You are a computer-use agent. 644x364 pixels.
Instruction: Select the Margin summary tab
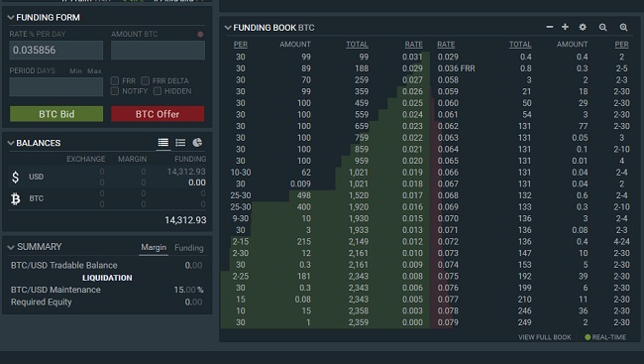pyautogui.click(x=154, y=247)
